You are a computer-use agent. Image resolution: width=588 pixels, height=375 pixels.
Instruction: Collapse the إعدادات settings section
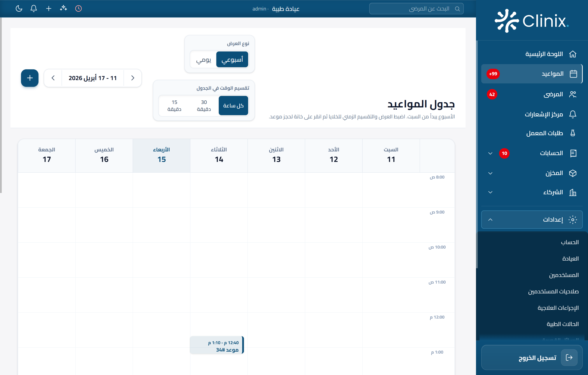[490, 219]
